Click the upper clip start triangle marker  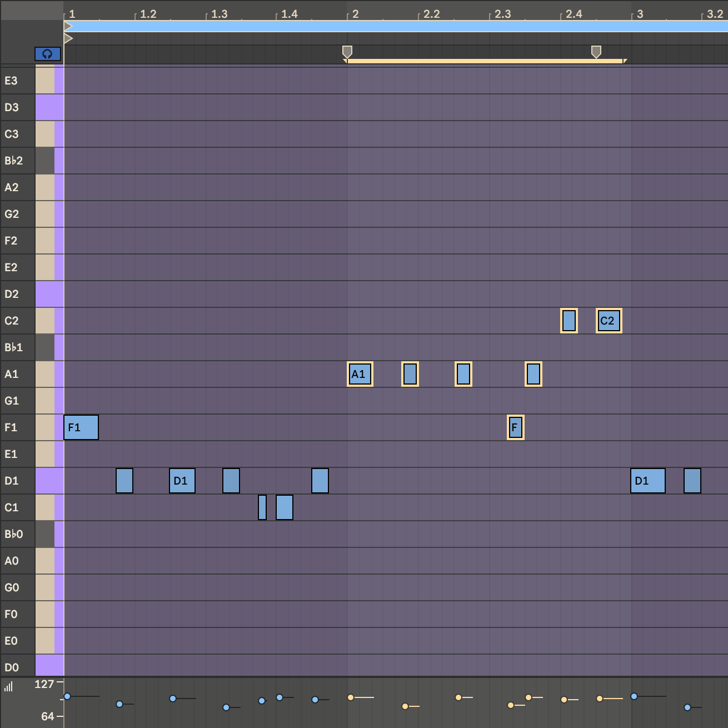tap(68, 26)
